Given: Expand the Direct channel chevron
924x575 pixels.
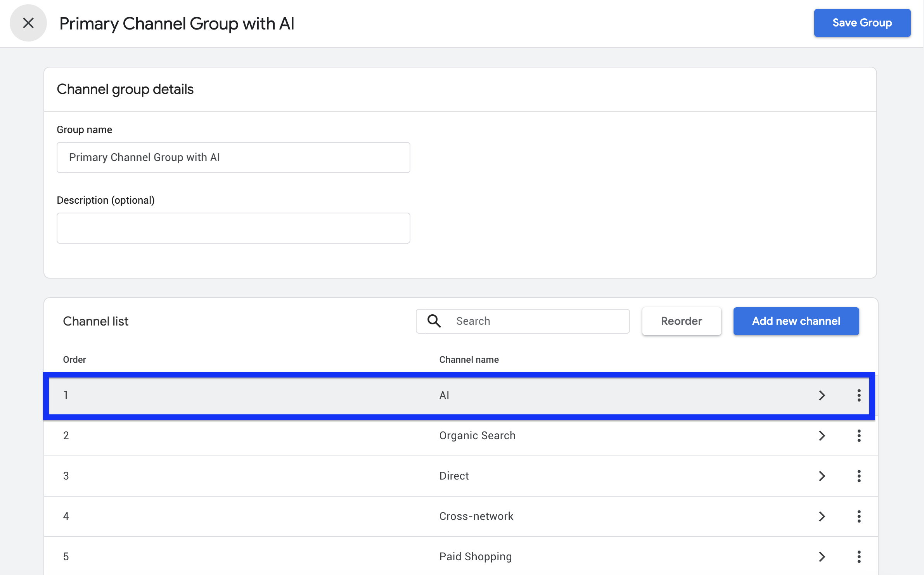Looking at the screenshot, I should pos(822,476).
